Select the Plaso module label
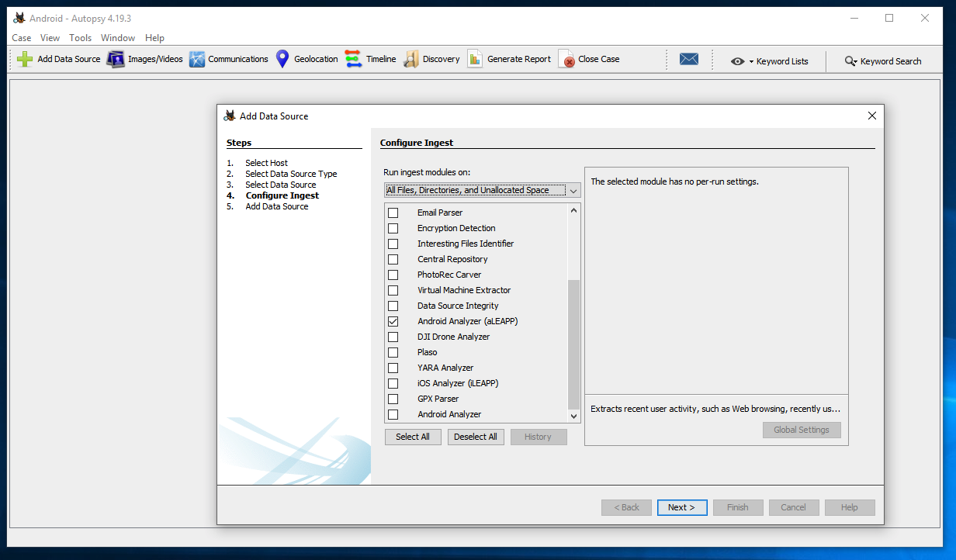Image resolution: width=956 pixels, height=560 pixels. (x=428, y=352)
